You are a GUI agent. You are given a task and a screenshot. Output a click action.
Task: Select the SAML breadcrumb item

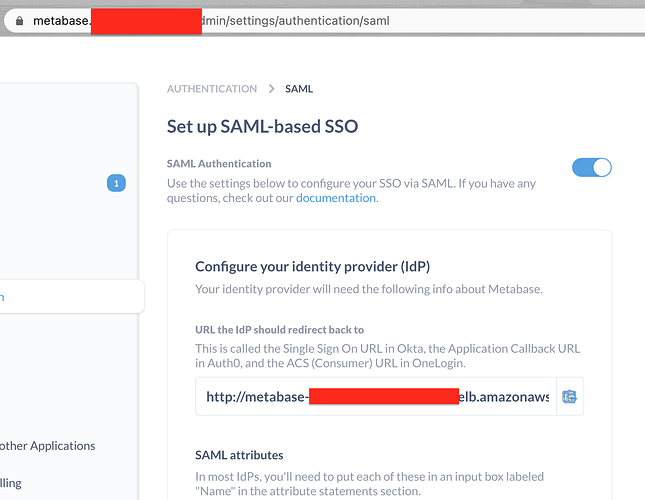299,89
